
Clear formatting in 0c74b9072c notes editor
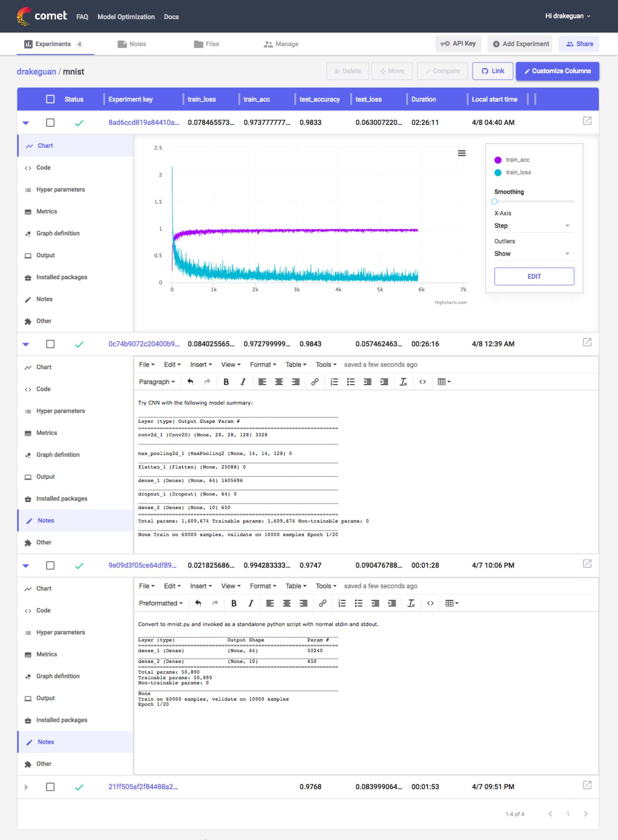coord(404,382)
